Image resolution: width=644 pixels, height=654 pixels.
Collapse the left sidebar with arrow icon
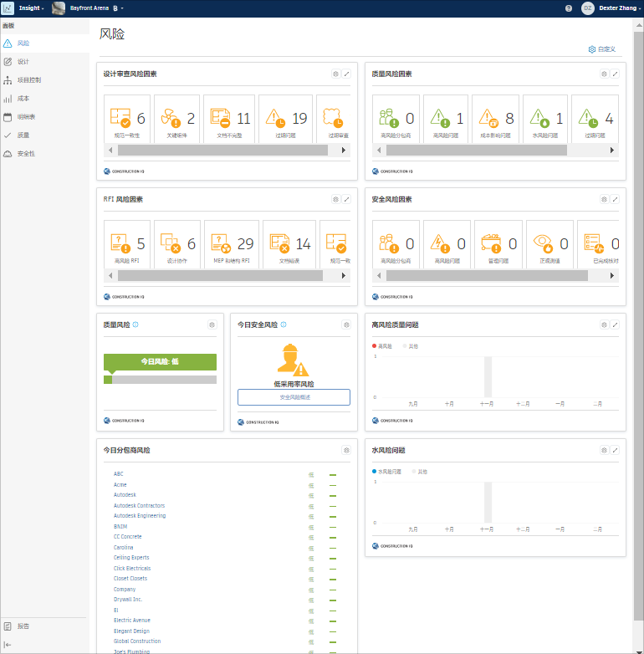[x=8, y=645]
